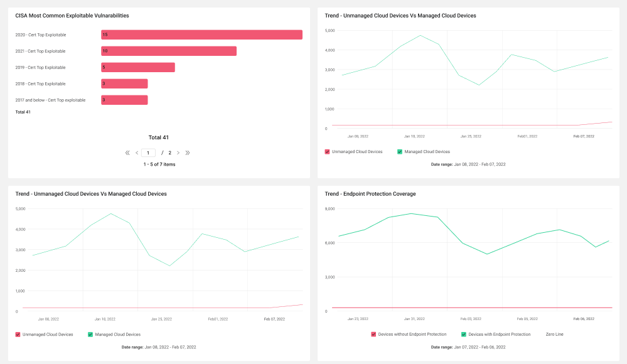
Task: Toggle Managed Cloud Devices checkbox in upper trend chart
Action: 399,152
